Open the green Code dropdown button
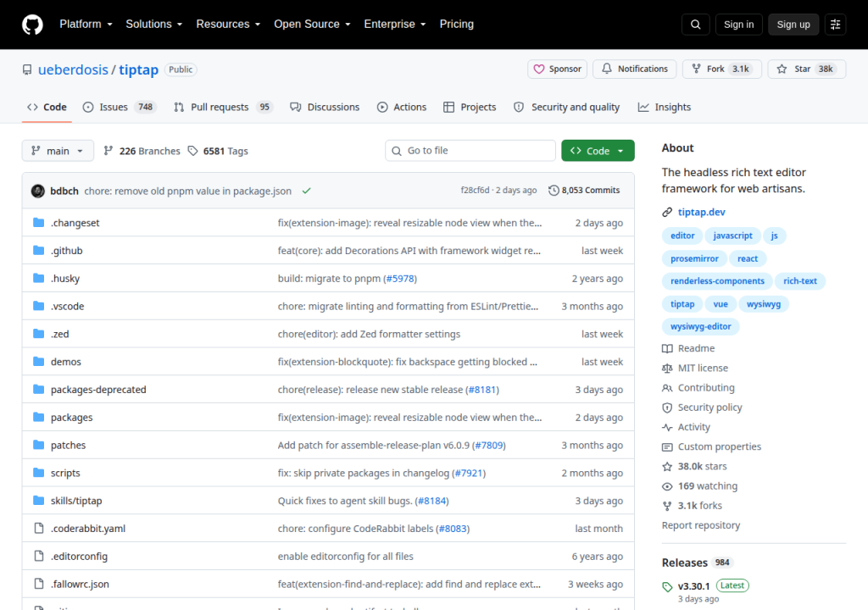This screenshot has width=868, height=610. (x=598, y=151)
